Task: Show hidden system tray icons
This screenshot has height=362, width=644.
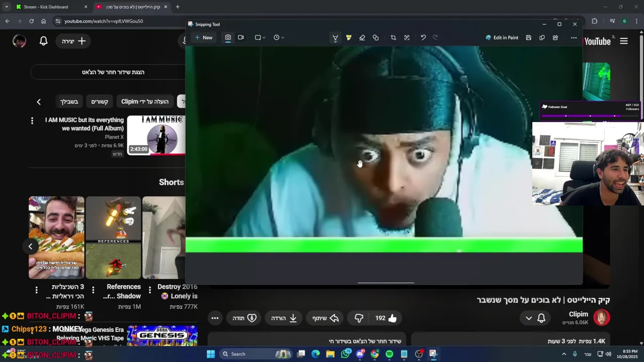Action: (x=564, y=354)
